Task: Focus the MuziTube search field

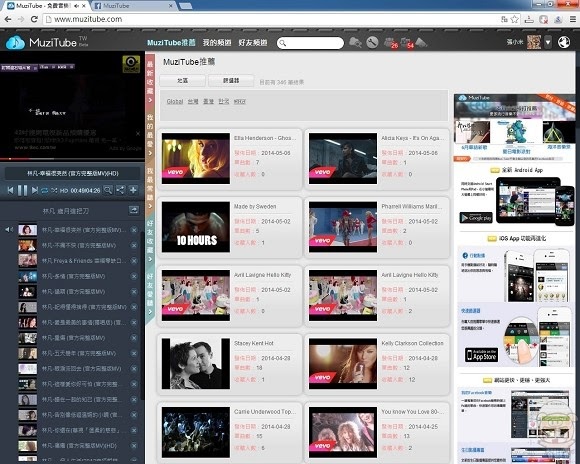Action: click(310, 43)
